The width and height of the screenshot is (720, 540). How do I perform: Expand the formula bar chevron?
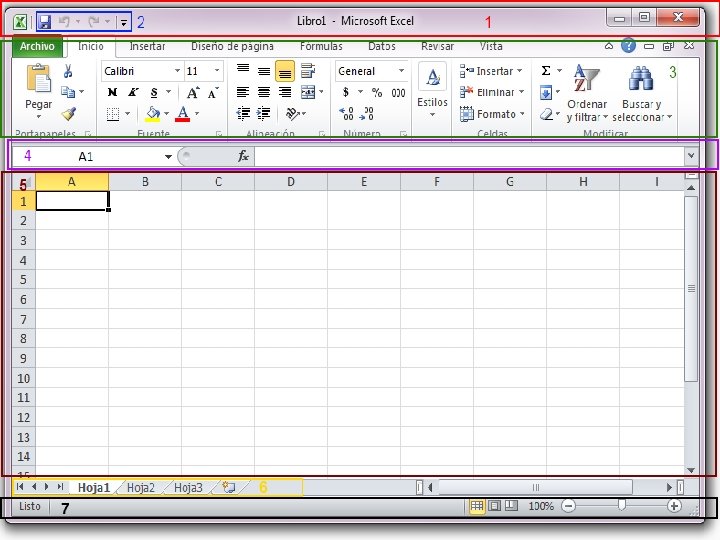coord(691,156)
